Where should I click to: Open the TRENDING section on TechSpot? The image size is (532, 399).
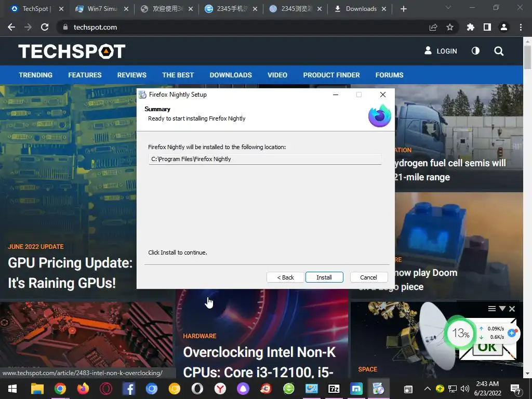tap(36, 75)
